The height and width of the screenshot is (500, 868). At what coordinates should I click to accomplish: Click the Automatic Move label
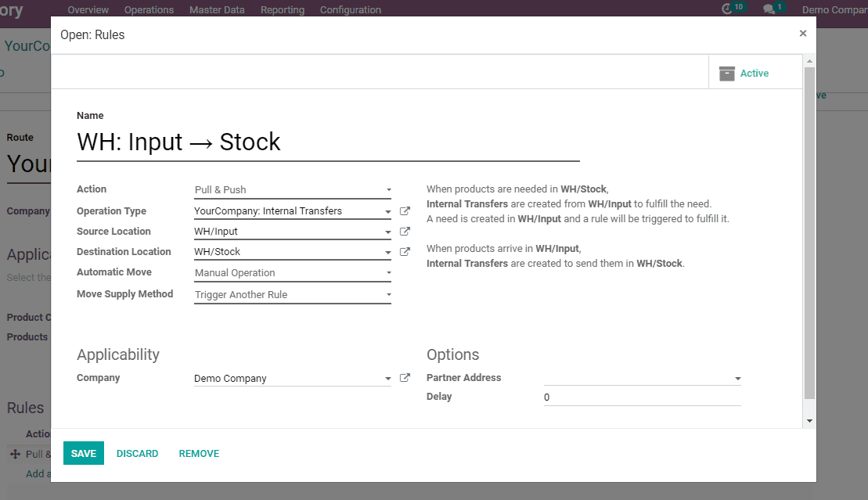pyautogui.click(x=114, y=272)
